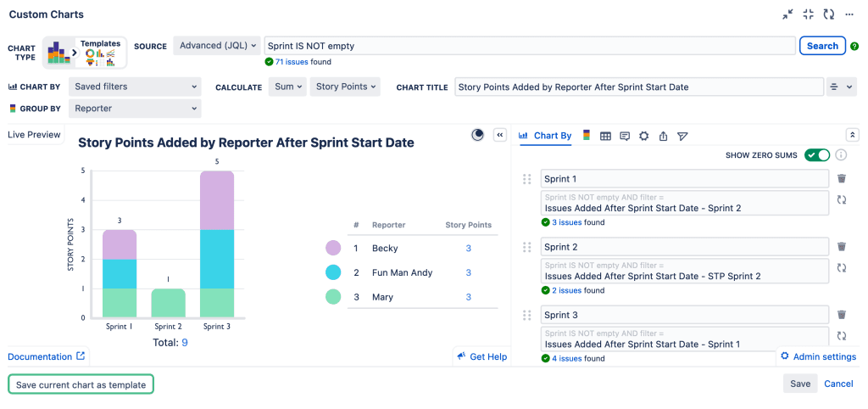Open the Calculate Sum dropdown
868x409 pixels.
click(287, 87)
